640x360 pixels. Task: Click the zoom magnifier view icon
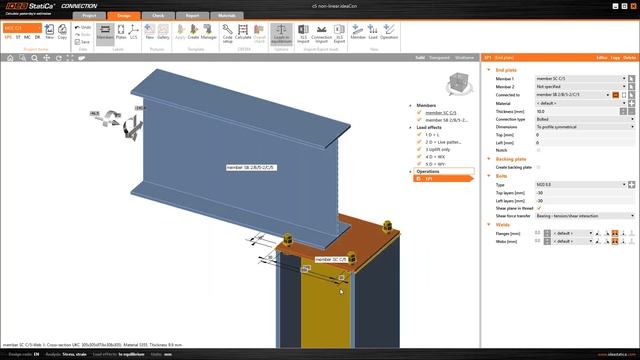point(35,58)
